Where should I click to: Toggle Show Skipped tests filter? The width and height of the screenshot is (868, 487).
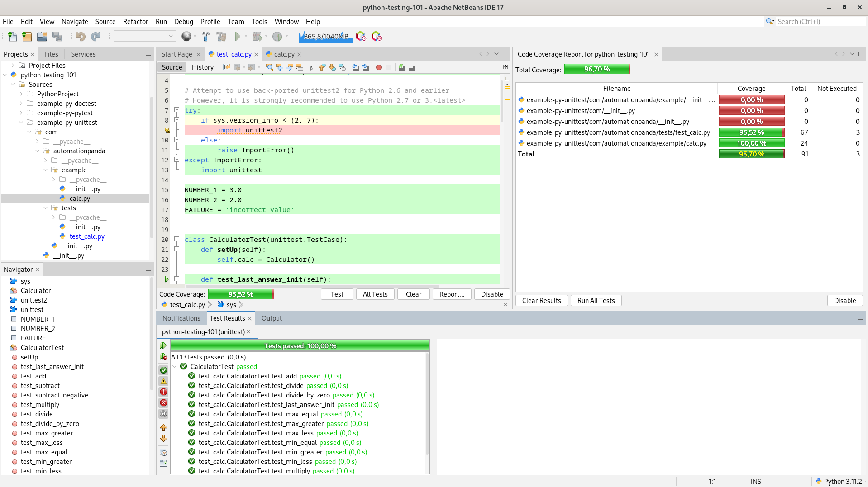pyautogui.click(x=164, y=414)
